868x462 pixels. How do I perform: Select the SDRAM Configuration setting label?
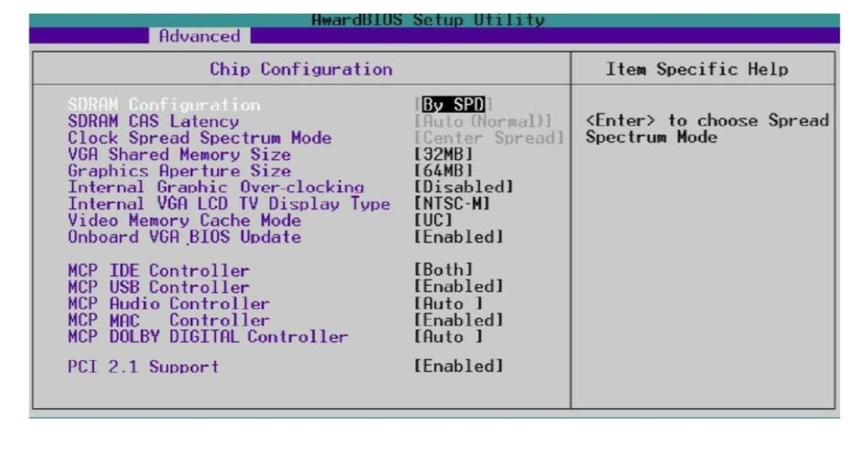click(164, 105)
